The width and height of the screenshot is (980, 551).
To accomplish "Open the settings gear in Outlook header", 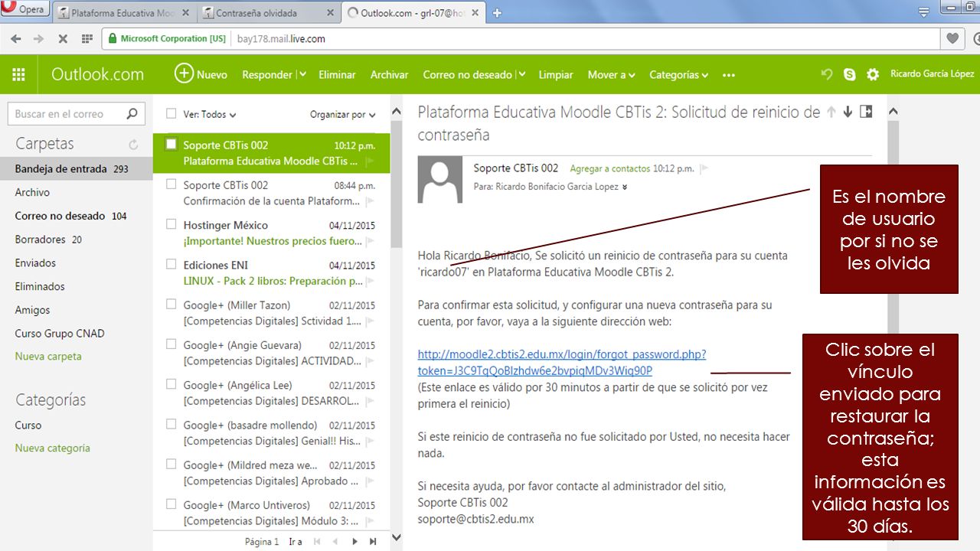I will (873, 74).
